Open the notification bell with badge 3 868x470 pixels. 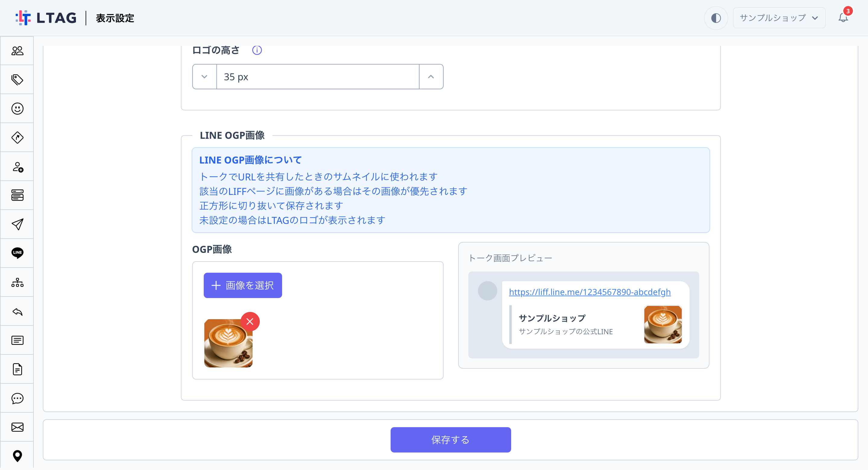click(843, 17)
